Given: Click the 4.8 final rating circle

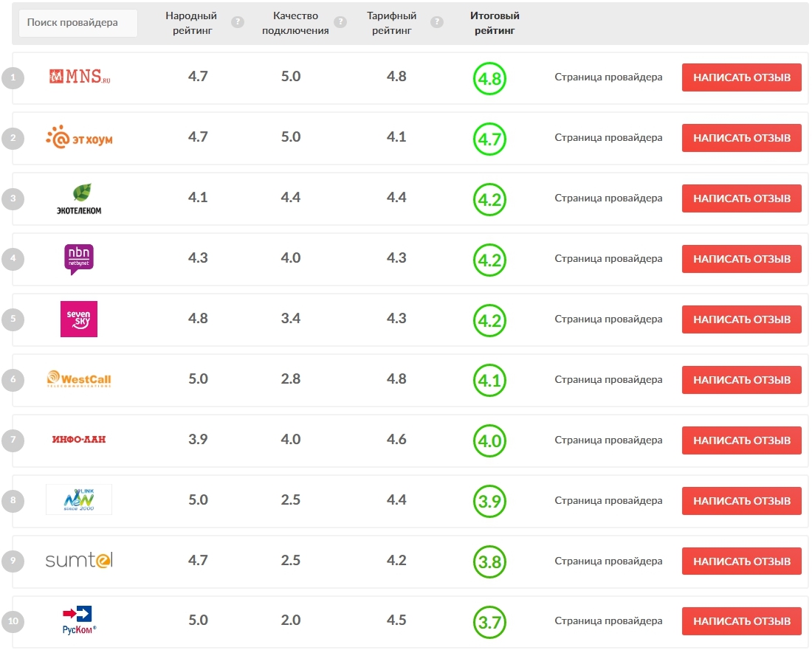Looking at the screenshot, I should [489, 79].
